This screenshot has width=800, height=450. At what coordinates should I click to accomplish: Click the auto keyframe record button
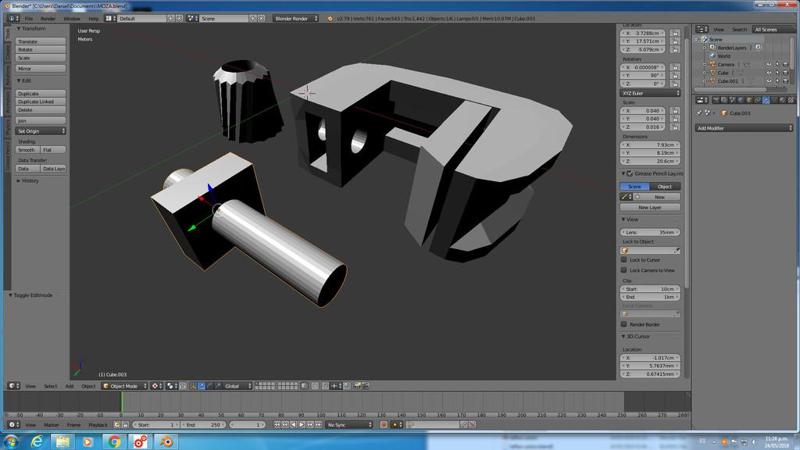(384, 425)
